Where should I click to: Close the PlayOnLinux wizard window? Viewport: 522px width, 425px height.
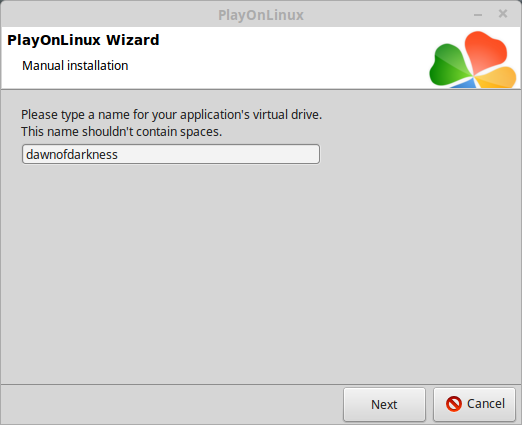click(x=503, y=14)
